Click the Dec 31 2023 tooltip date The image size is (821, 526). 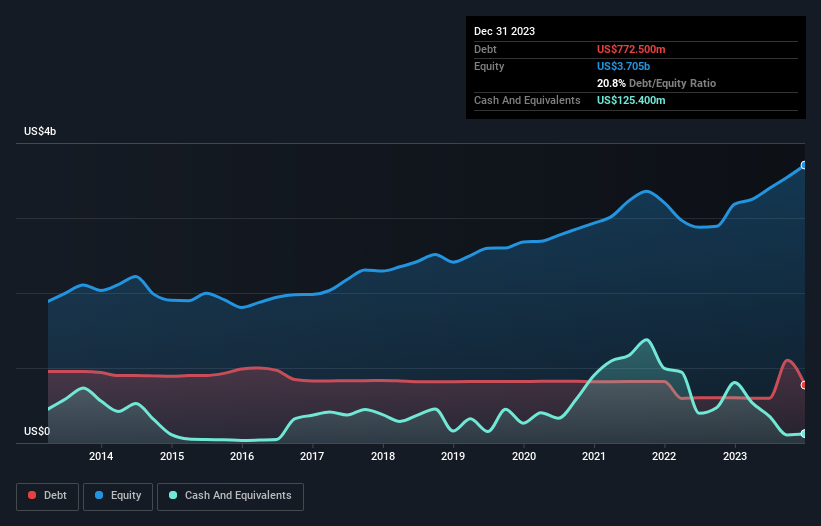pos(504,31)
